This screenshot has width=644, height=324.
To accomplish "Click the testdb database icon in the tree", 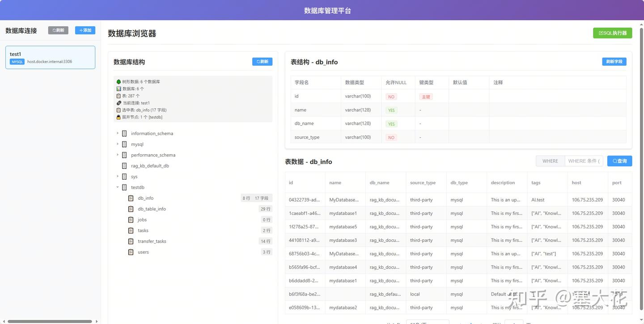I will point(124,187).
